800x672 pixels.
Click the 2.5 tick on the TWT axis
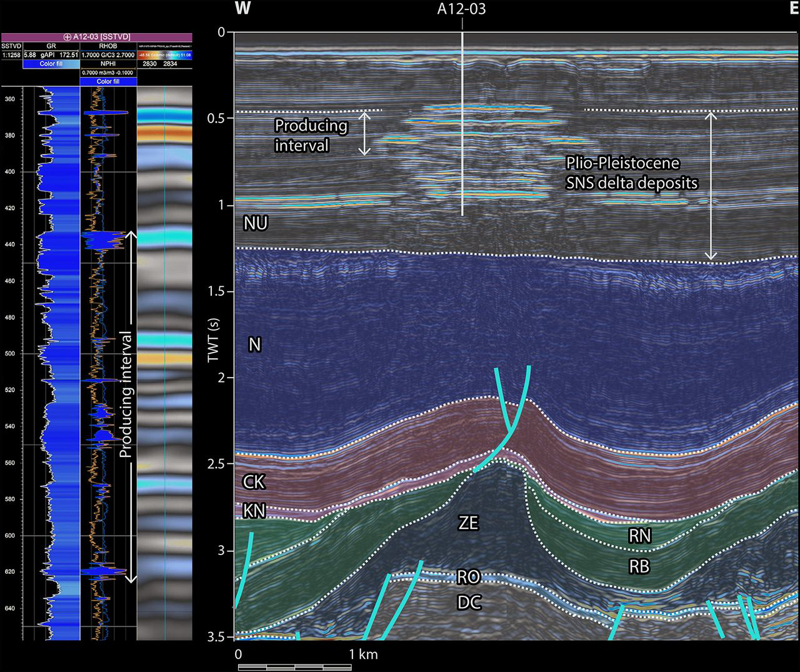tap(216, 464)
